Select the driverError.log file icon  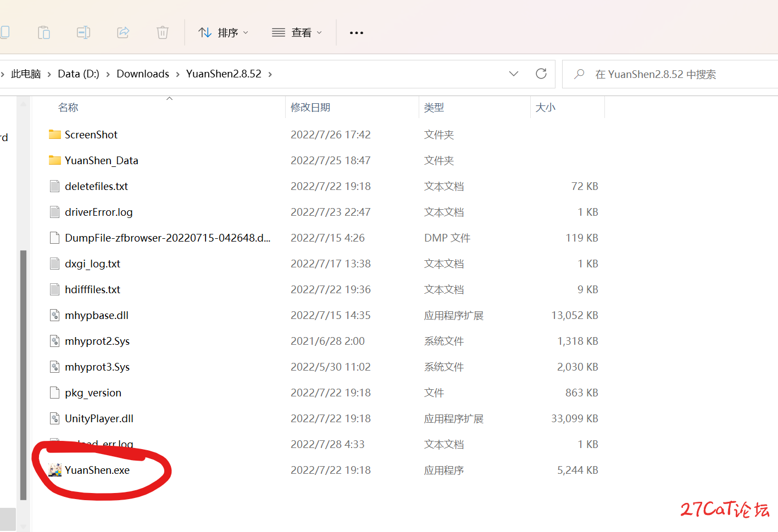tap(55, 212)
